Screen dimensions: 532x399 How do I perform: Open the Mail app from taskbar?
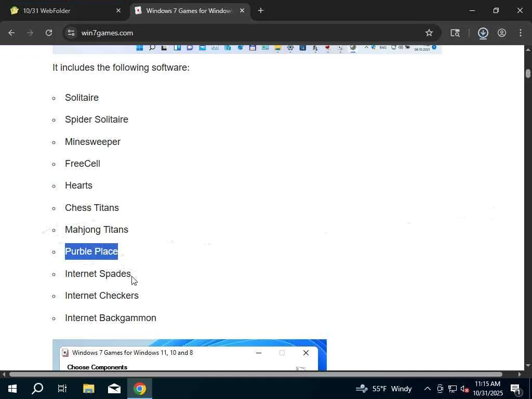click(114, 389)
